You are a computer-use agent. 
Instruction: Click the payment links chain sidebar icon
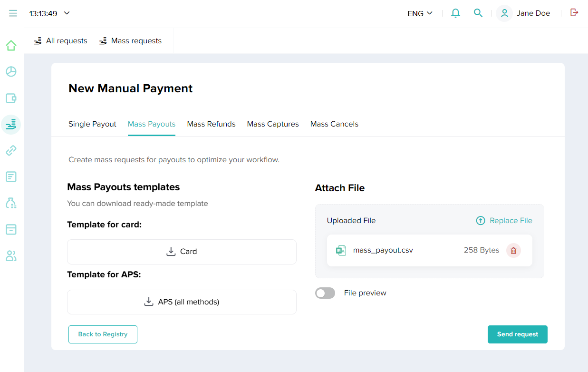tap(11, 151)
